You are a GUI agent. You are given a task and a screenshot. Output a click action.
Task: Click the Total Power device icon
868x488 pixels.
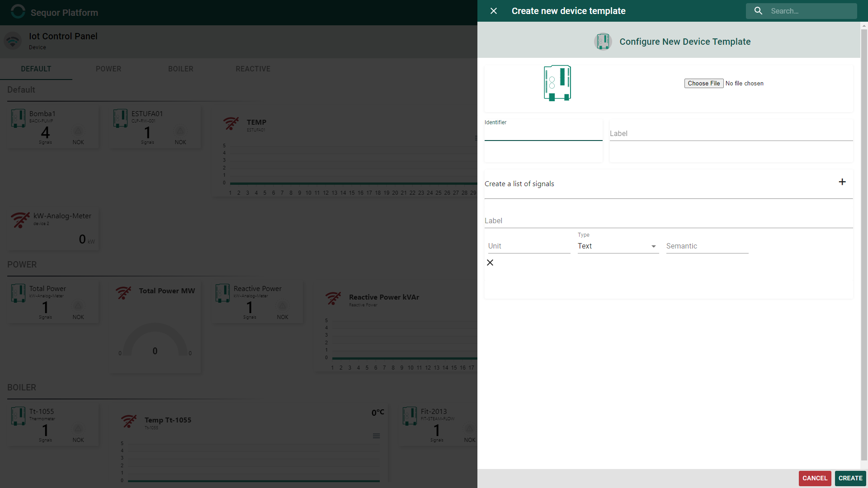[18, 293]
